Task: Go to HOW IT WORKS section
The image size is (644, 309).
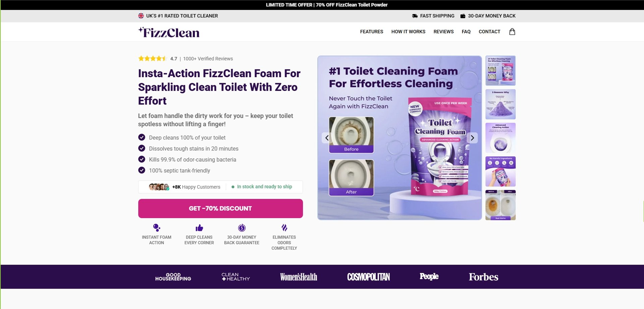Action: click(x=408, y=32)
